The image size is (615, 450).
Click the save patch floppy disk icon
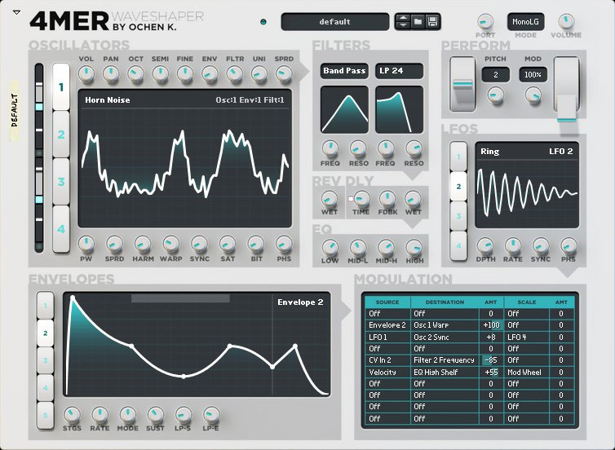(434, 20)
